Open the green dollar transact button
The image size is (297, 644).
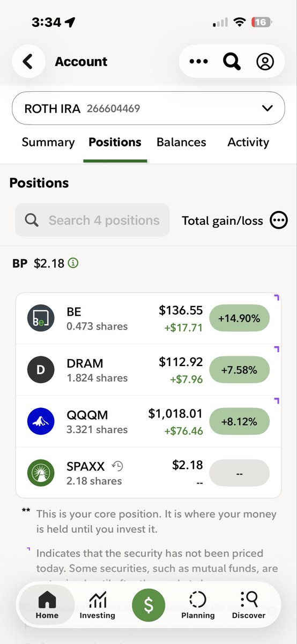(x=148, y=605)
